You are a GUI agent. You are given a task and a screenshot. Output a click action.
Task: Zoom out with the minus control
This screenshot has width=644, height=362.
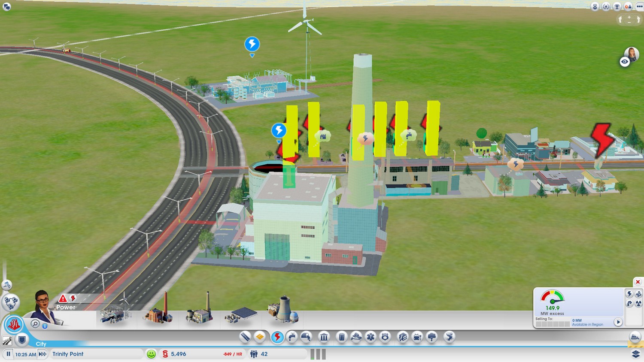click(629, 22)
